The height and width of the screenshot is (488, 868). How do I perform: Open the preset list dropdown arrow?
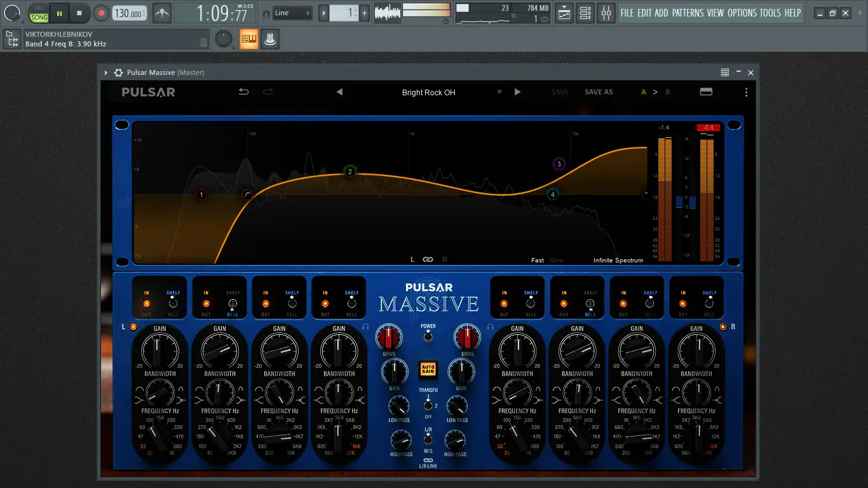coord(499,92)
